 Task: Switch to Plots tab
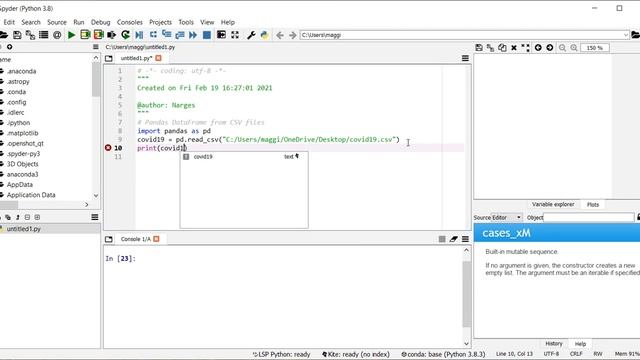coord(593,204)
